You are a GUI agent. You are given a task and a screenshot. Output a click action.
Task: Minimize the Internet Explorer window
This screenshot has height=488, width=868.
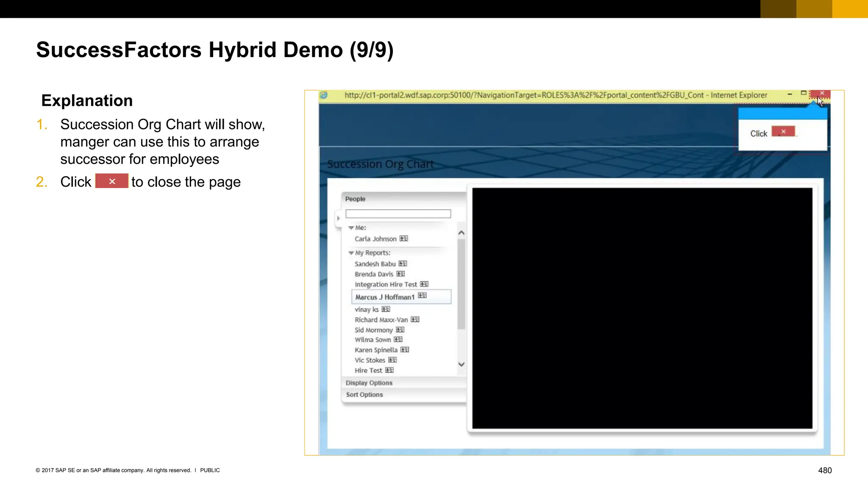tap(790, 94)
